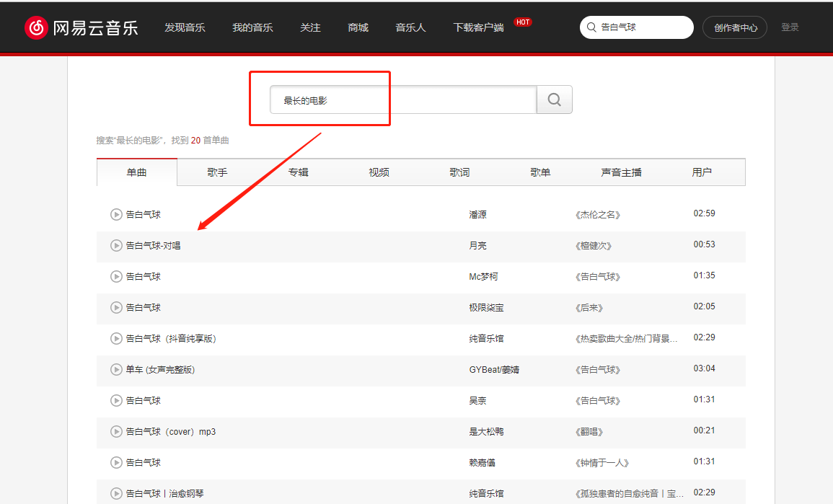This screenshot has height=504, width=833.
Task: Switch to the 声音主播 tab
Action: pos(621,172)
